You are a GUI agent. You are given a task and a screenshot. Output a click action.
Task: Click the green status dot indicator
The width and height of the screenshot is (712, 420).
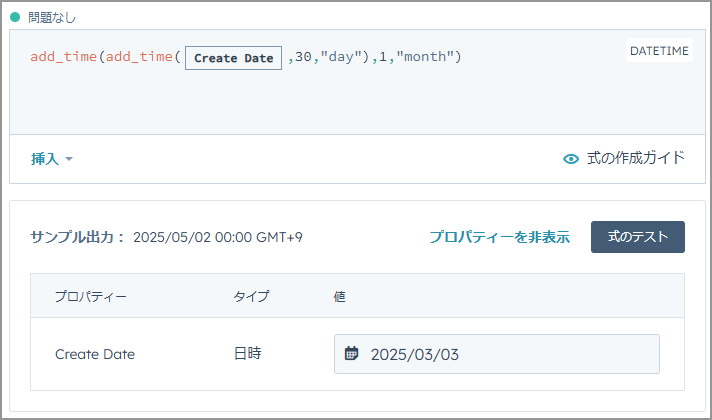(15, 17)
